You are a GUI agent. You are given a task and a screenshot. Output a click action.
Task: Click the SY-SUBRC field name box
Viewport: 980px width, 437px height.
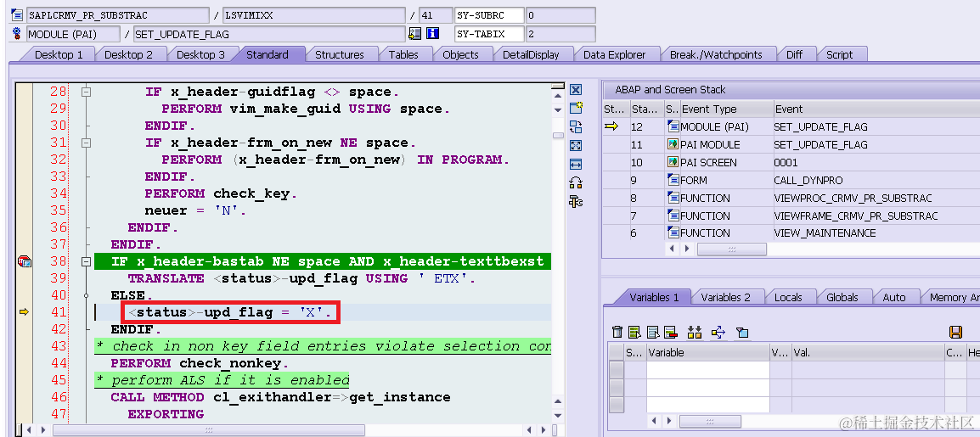(x=489, y=15)
